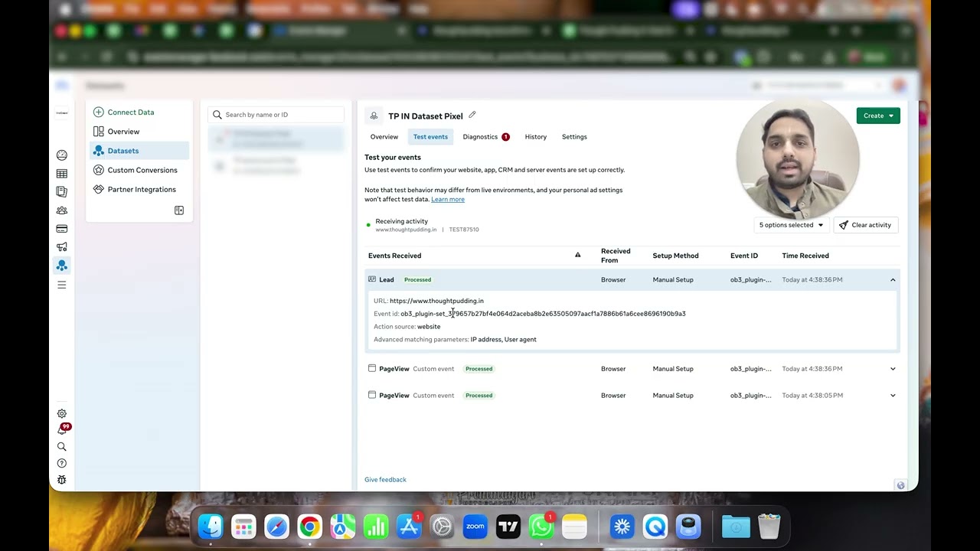The width and height of the screenshot is (980, 551).
Task: Open Numbers from the Dock
Action: click(x=376, y=527)
